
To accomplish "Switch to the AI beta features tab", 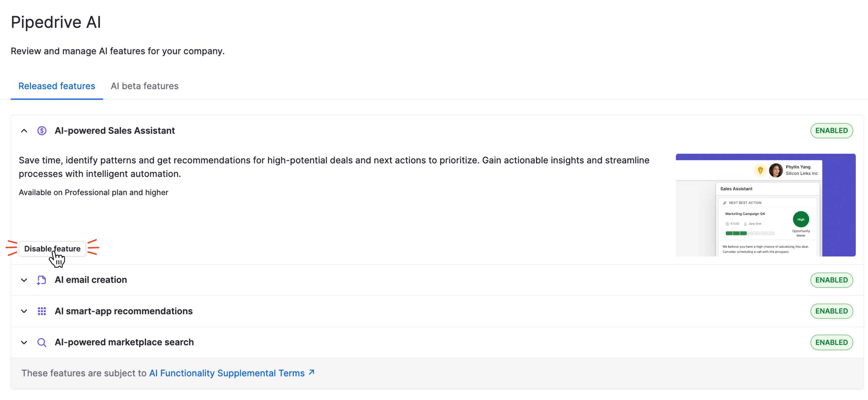I will coord(145,86).
